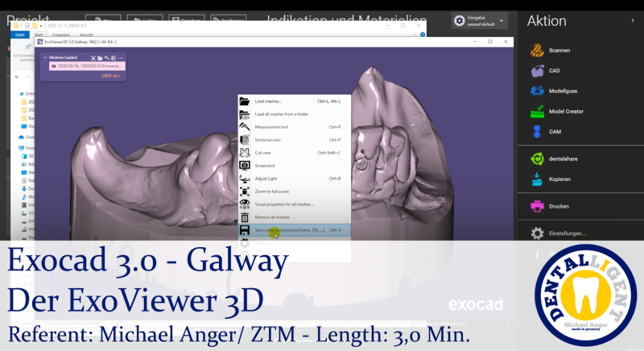Image resolution: width=644 pixels, height=351 pixels.
Task: Open the Modellguss module
Action: pos(554,91)
